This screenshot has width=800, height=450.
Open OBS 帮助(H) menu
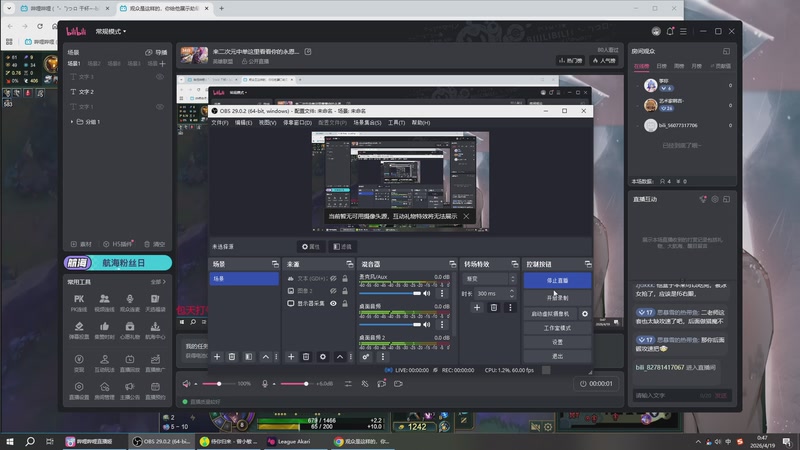pos(421,122)
